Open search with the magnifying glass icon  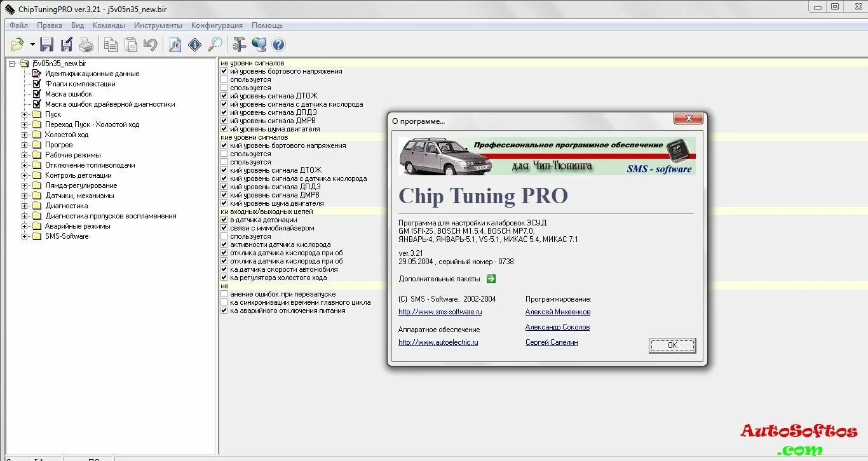(x=215, y=44)
